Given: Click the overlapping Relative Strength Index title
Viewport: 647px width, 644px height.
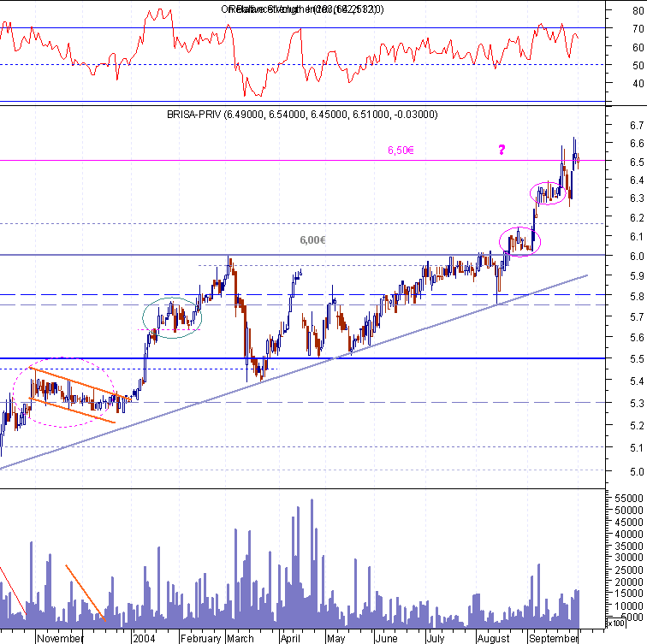Looking at the screenshot, I should tap(302, 9).
